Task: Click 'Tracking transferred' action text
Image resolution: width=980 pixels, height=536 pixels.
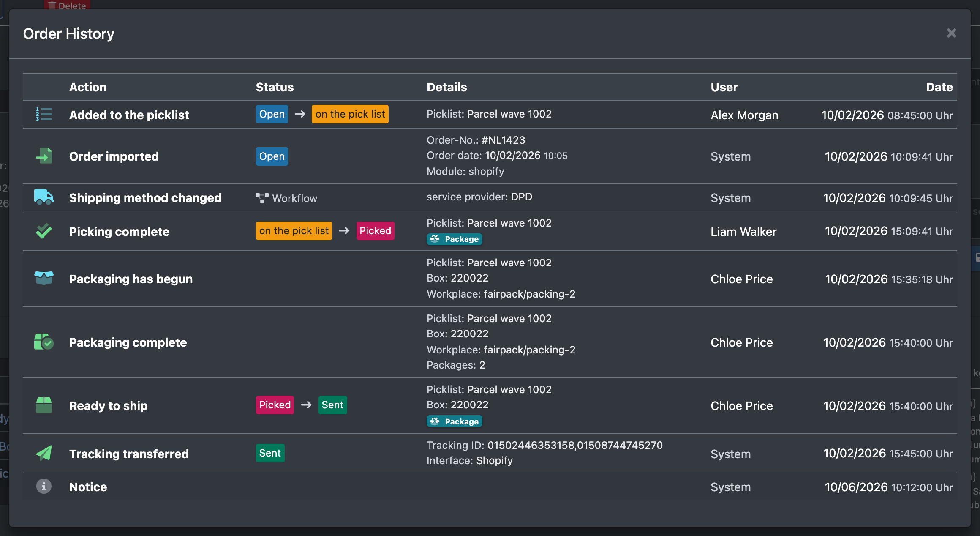Action: click(x=129, y=454)
